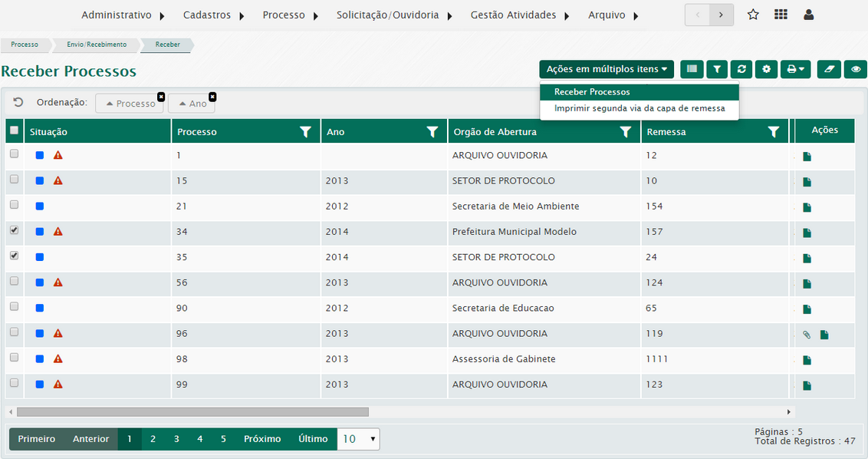Image resolution: width=868 pixels, height=459 pixels.
Task: Open the apps grid icon
Action: click(781, 15)
